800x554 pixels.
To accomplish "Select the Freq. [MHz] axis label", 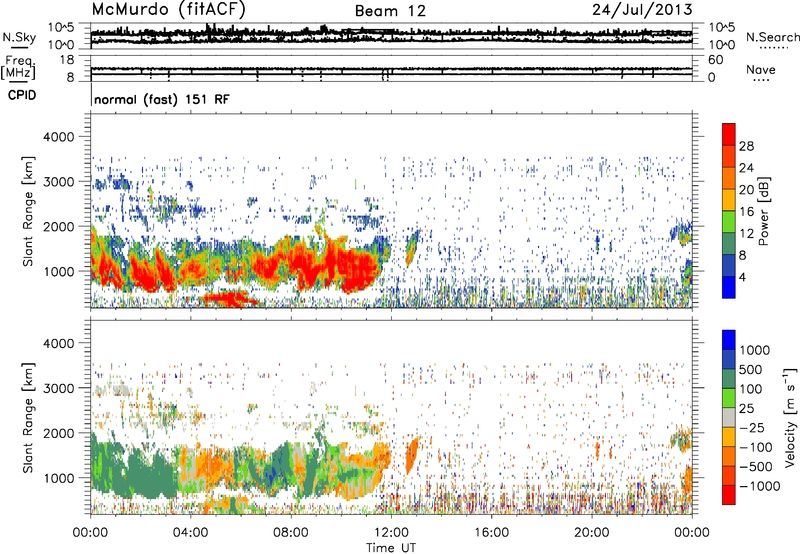I will click(x=18, y=67).
